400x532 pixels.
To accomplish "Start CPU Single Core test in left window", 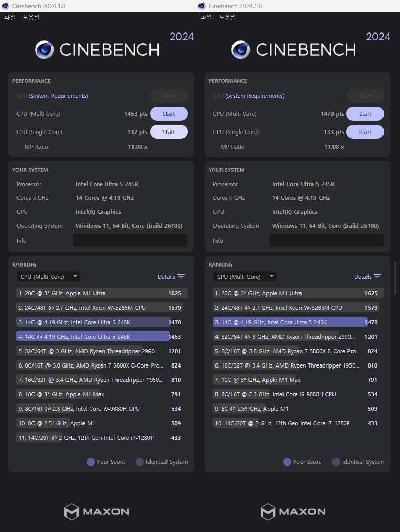I will [x=169, y=132].
